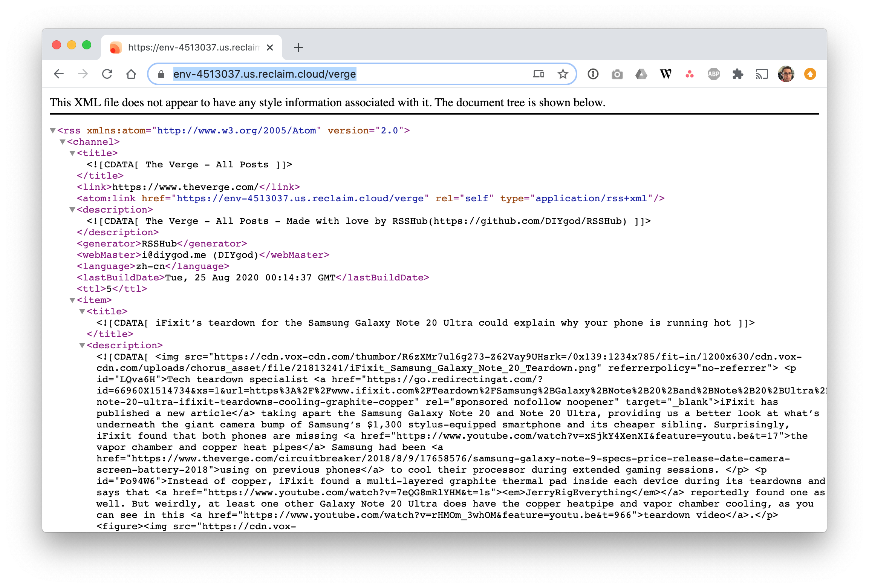Open the Wikipedia W extension
This screenshot has width=869, height=588.
(x=666, y=74)
